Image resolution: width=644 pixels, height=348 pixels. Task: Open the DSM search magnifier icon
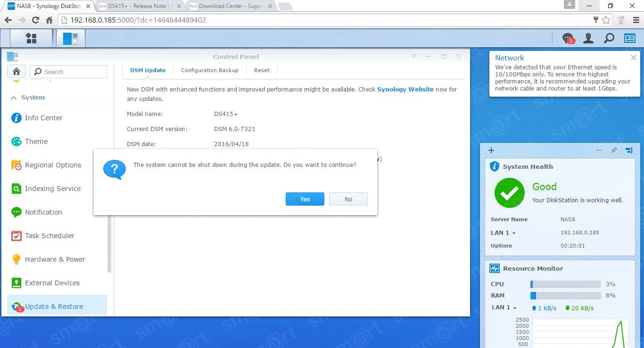pos(609,38)
